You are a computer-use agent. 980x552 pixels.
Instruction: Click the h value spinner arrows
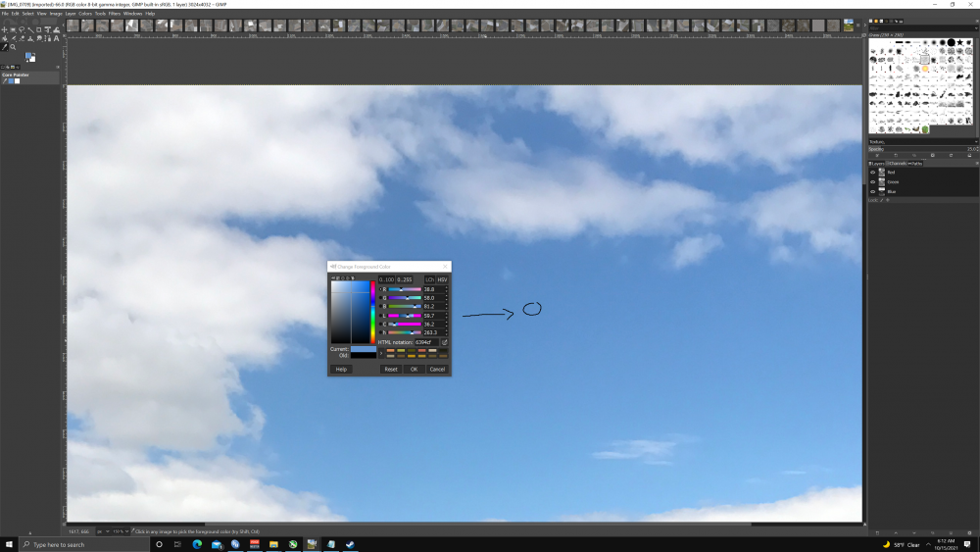click(x=446, y=332)
